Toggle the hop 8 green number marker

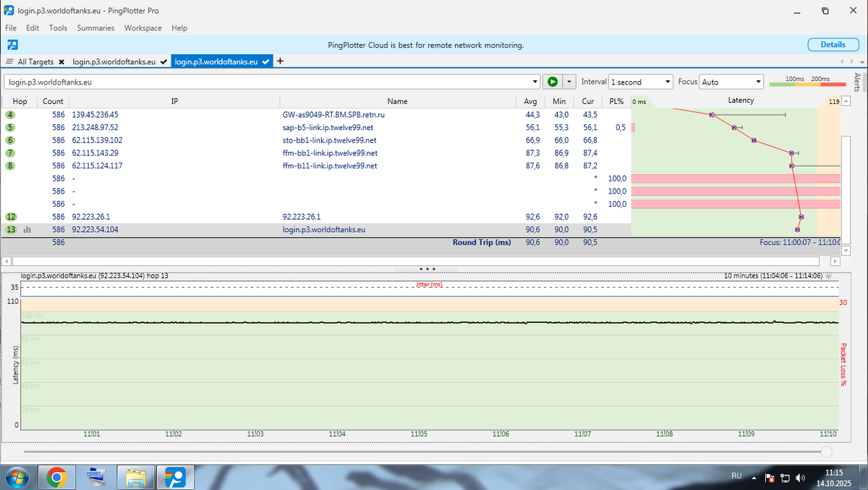(x=10, y=166)
